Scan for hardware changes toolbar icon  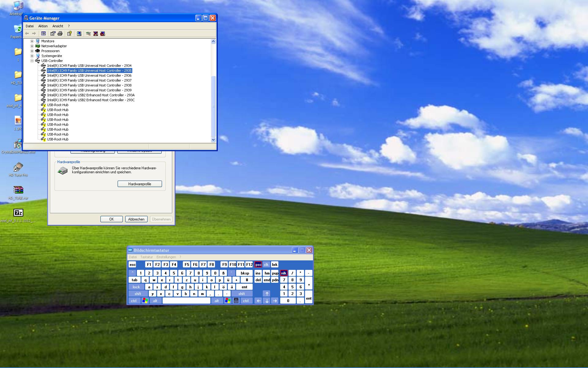[79, 33]
